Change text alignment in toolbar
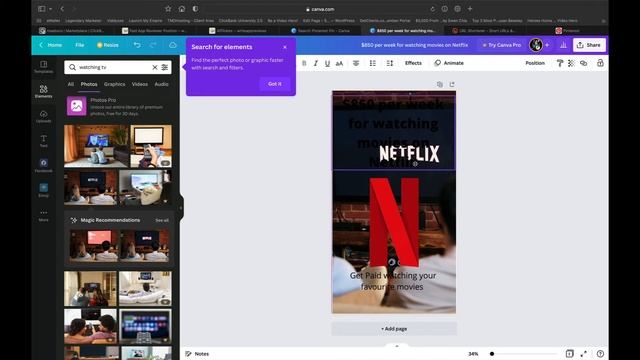Screen dimensions: 640x360 point(356,63)
